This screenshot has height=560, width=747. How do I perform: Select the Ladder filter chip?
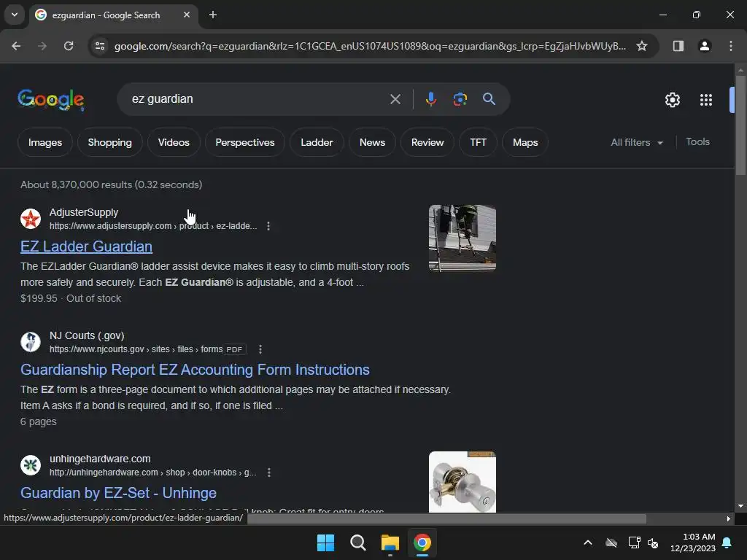[317, 142]
